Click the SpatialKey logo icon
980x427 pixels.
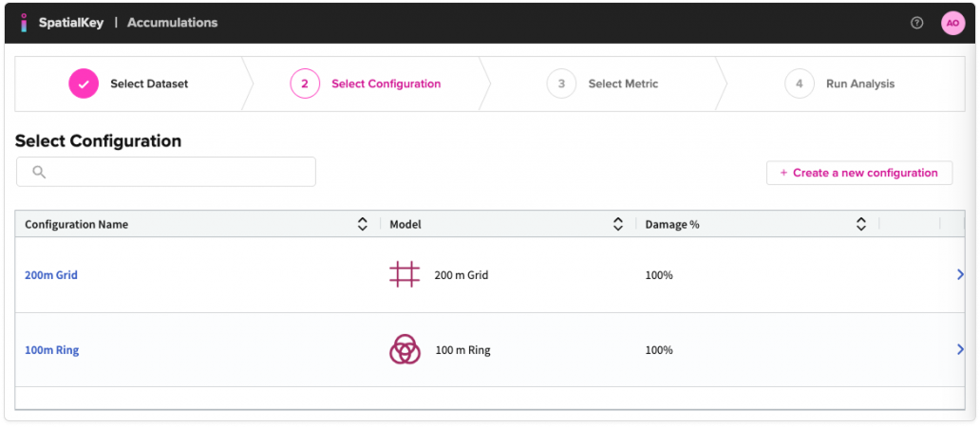pos(24,22)
